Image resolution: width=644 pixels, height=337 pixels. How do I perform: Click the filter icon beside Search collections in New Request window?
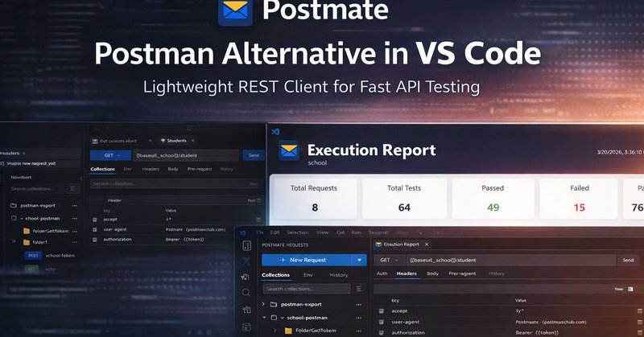click(x=358, y=289)
